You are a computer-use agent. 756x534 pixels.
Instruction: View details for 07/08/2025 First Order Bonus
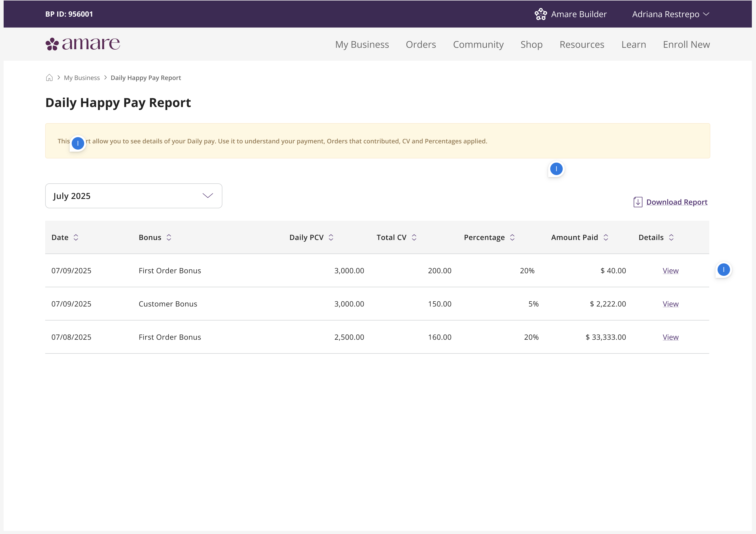click(x=670, y=337)
